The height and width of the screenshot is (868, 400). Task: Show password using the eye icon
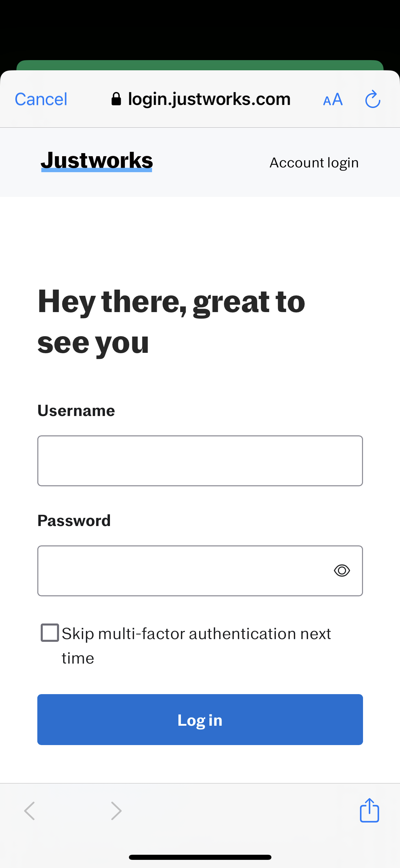click(342, 571)
